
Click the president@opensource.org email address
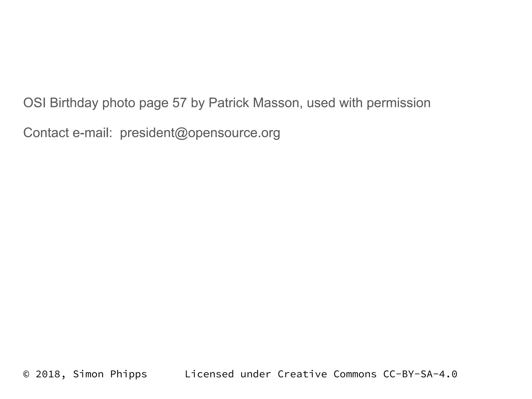200,133
